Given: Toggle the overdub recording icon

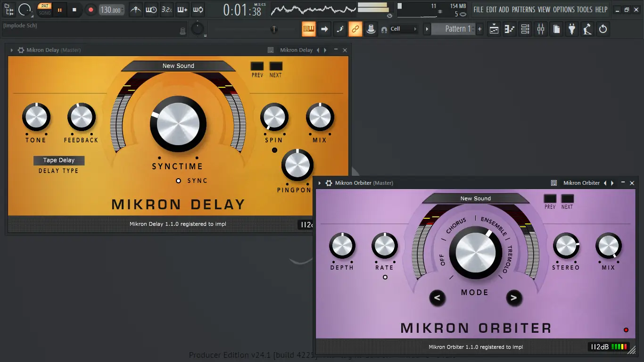Looking at the screenshot, I should pyautogui.click(x=182, y=9).
